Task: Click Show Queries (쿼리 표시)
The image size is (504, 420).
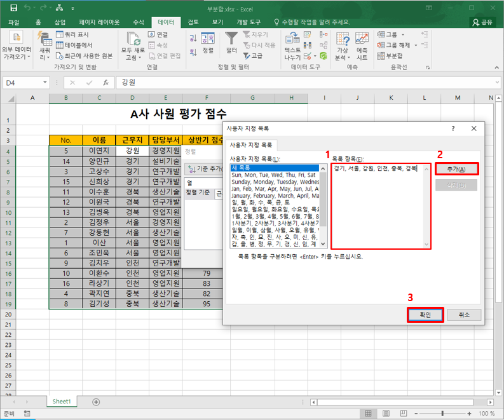Action: pyautogui.click(x=72, y=34)
